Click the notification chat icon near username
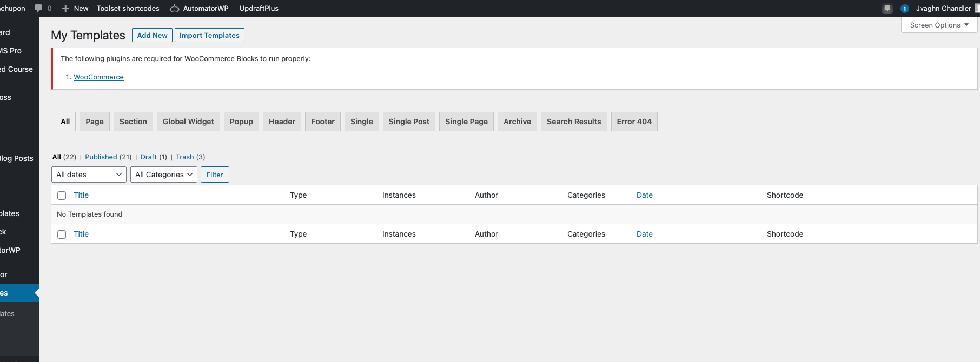This screenshot has height=362, width=980. click(x=887, y=8)
